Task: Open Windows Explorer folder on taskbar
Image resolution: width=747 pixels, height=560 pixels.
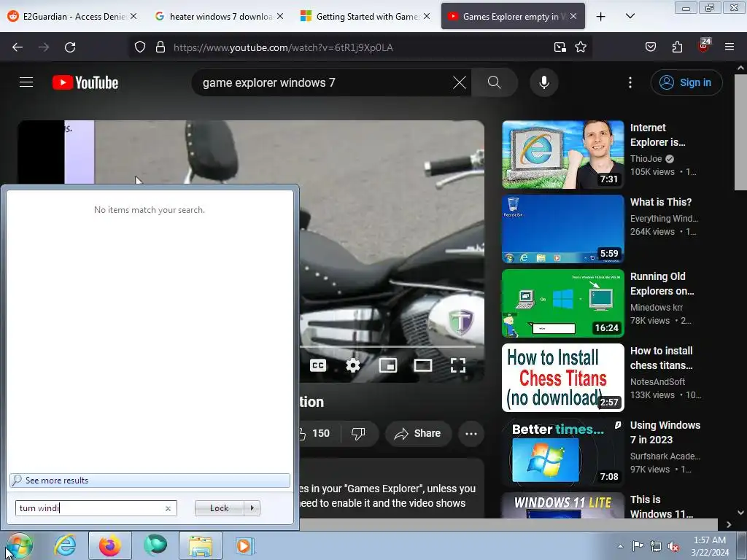Action: [x=201, y=545]
